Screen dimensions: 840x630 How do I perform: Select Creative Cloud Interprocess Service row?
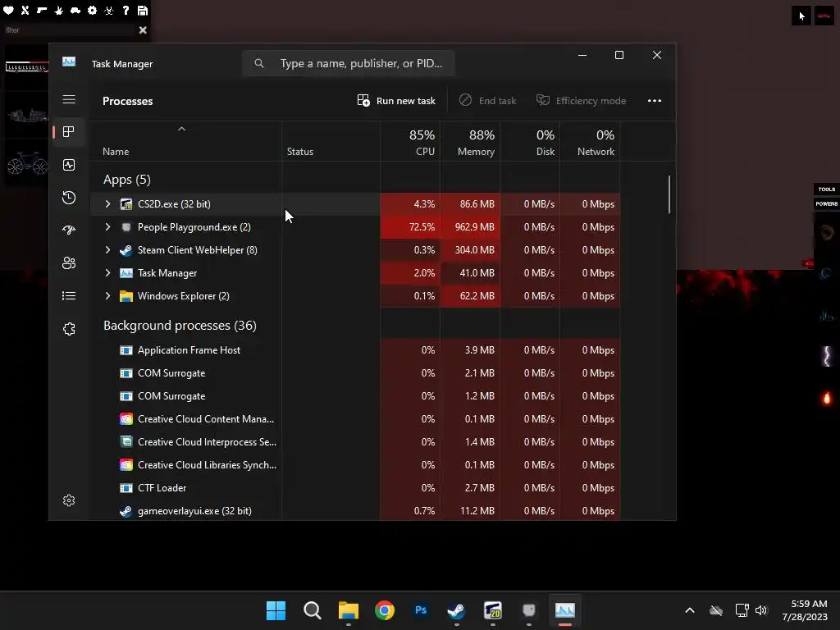(354, 442)
